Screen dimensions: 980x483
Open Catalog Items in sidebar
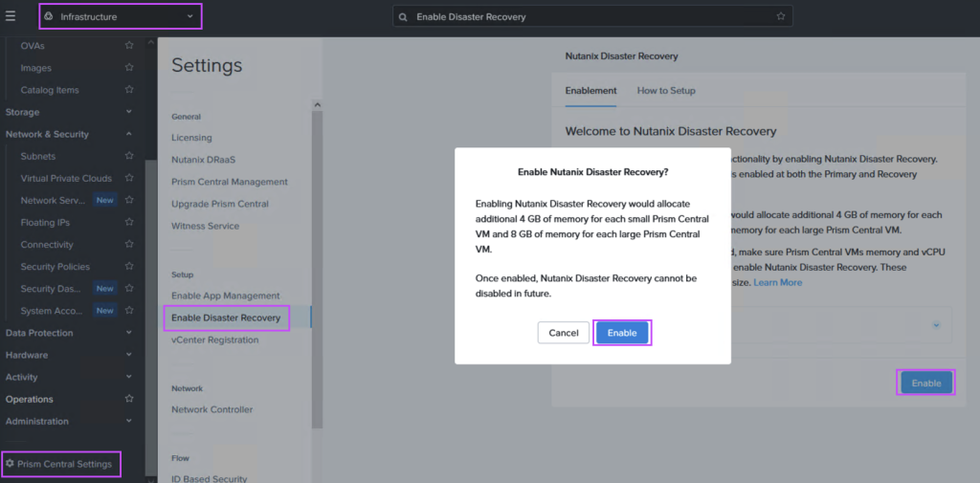point(50,90)
